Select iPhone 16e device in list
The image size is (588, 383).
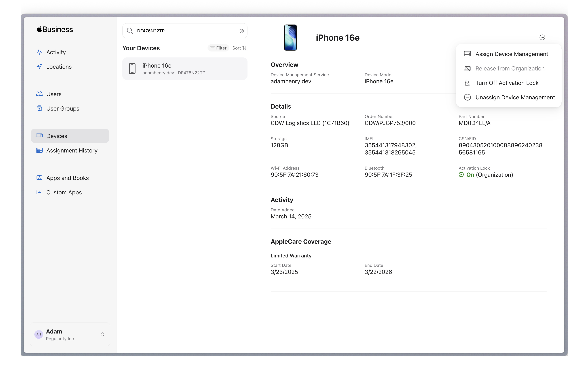(185, 69)
